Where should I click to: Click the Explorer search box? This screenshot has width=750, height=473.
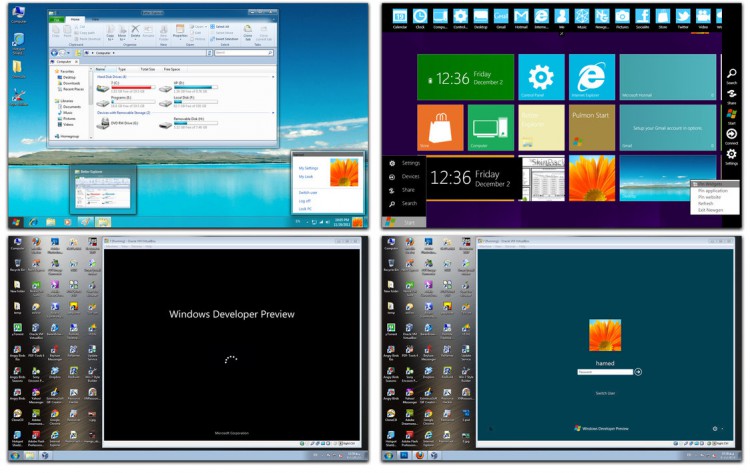tap(244, 53)
